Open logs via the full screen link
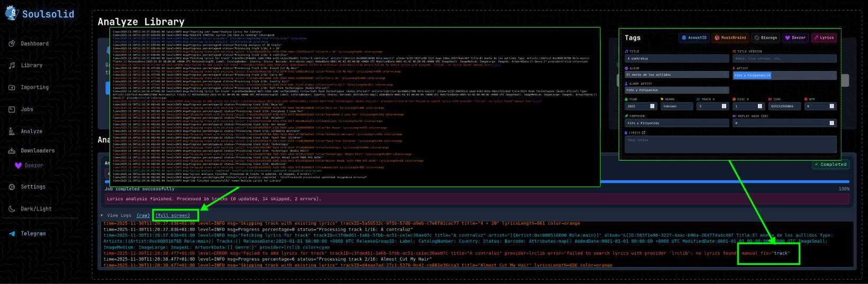This screenshot has height=284, width=868. (173, 215)
